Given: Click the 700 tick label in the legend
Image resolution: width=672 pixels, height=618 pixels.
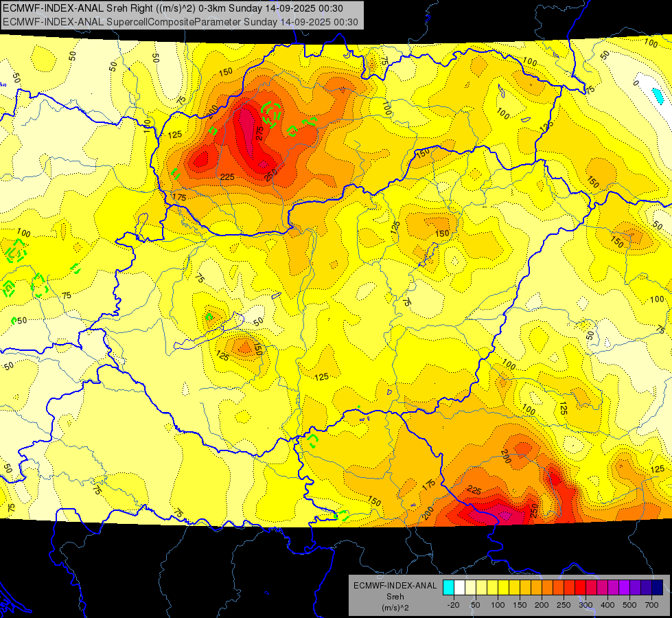Looking at the screenshot, I should 652,605.
